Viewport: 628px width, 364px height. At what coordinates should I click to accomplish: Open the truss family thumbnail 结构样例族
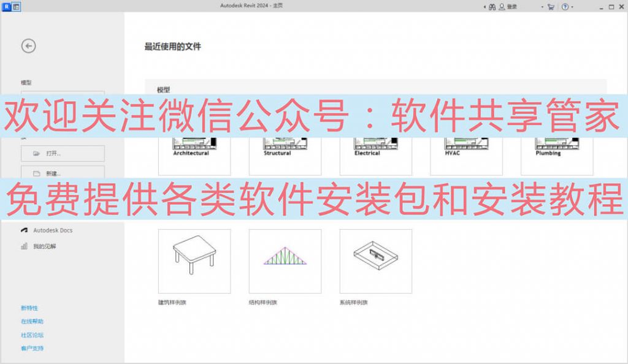point(285,261)
